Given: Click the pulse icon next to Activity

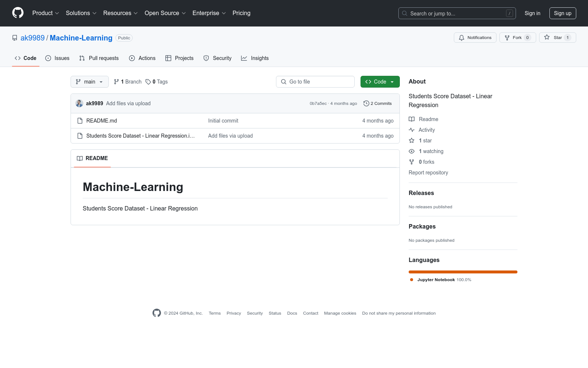Looking at the screenshot, I should pos(412,130).
